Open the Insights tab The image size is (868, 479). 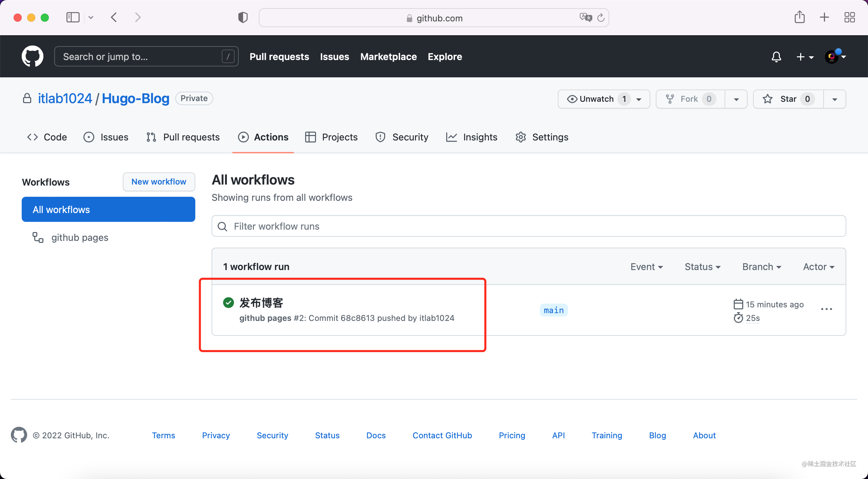472,137
